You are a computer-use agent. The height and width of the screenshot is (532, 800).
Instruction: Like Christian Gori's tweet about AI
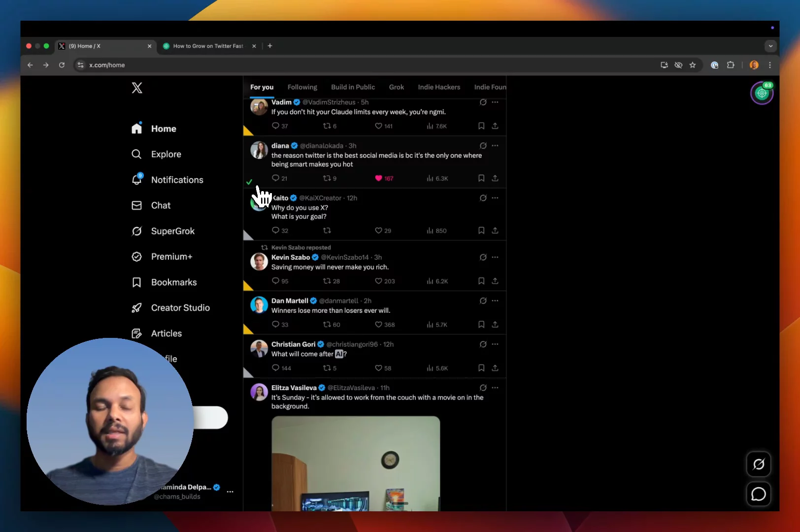(x=383, y=368)
